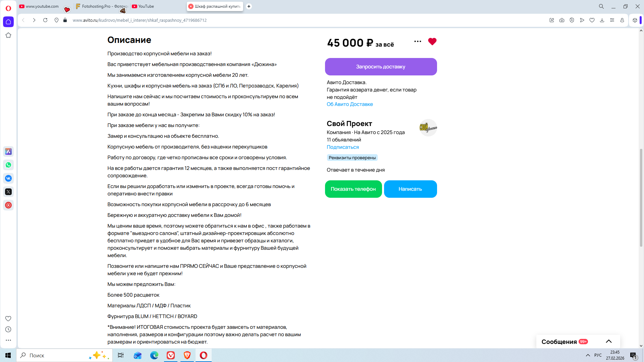This screenshot has height=362, width=644.
Task: Reload the current Avito page
Action: (45, 20)
